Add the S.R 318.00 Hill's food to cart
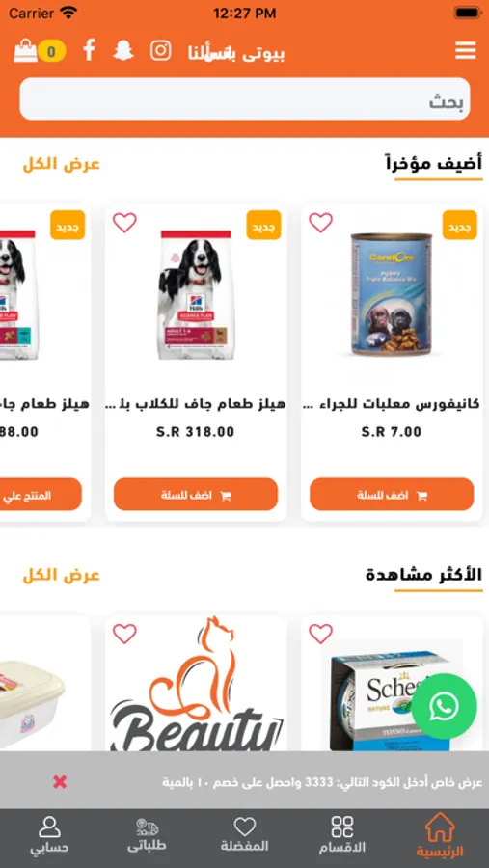The width and height of the screenshot is (489, 868). click(x=196, y=495)
